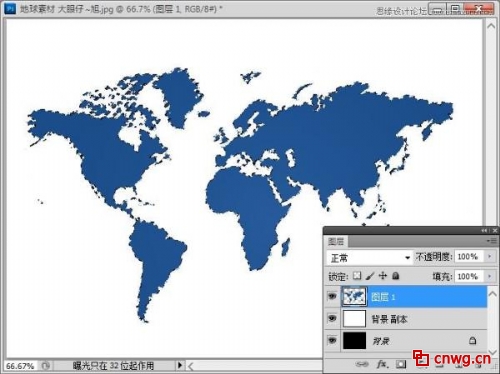
Task: Click the lock image pixels brush icon
Action: point(370,276)
